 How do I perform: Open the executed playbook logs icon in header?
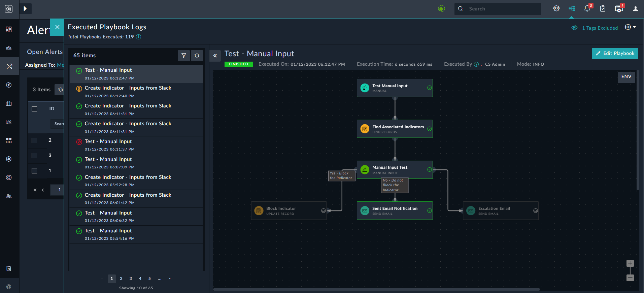(572, 9)
